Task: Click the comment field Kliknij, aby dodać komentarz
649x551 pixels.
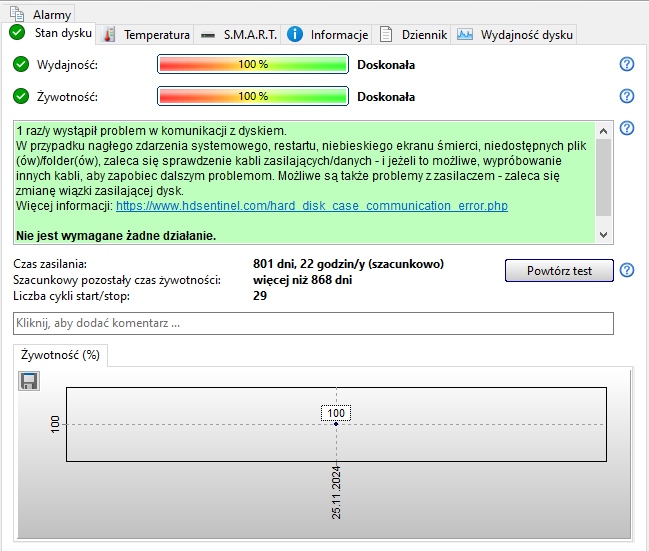Action: coord(313,323)
